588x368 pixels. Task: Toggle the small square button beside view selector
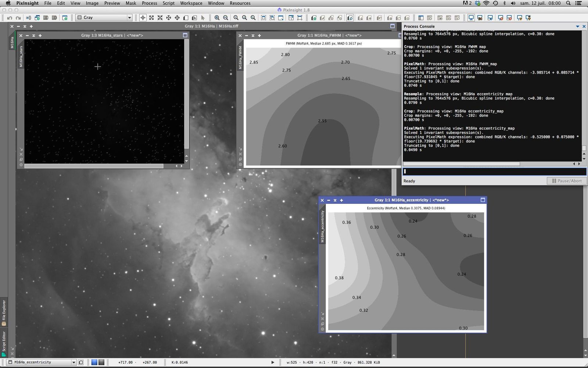coord(81,362)
